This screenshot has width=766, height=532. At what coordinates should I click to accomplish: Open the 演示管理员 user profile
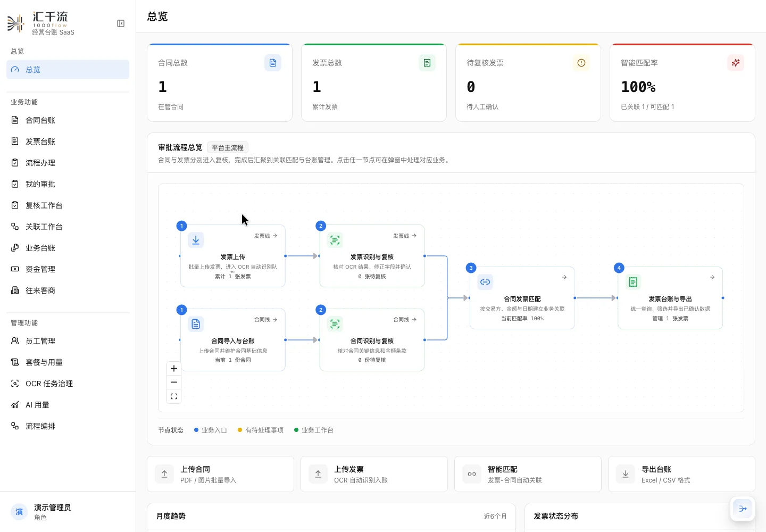click(68, 512)
